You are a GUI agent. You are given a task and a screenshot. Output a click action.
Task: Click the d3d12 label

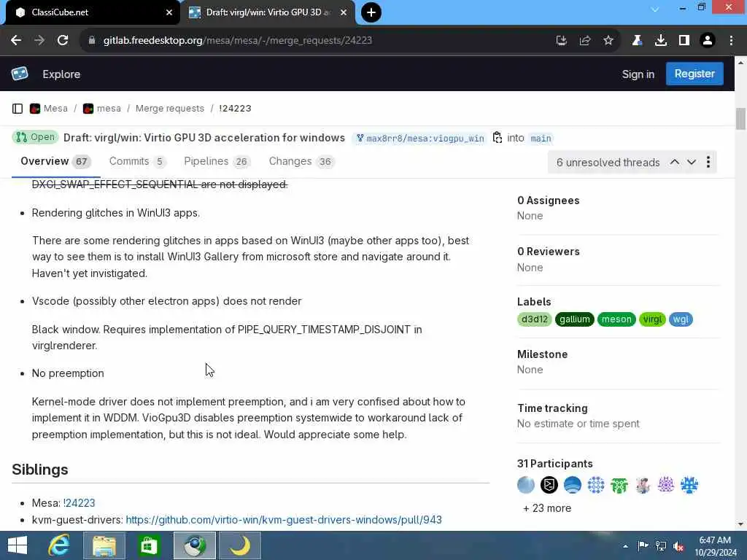(x=534, y=319)
